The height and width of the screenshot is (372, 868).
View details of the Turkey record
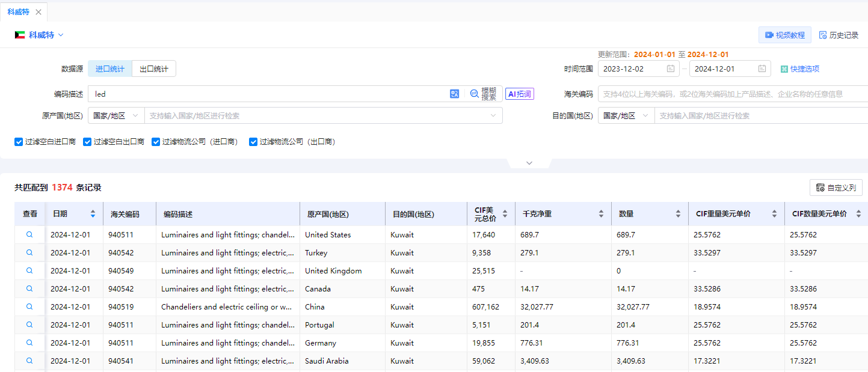[29, 252]
